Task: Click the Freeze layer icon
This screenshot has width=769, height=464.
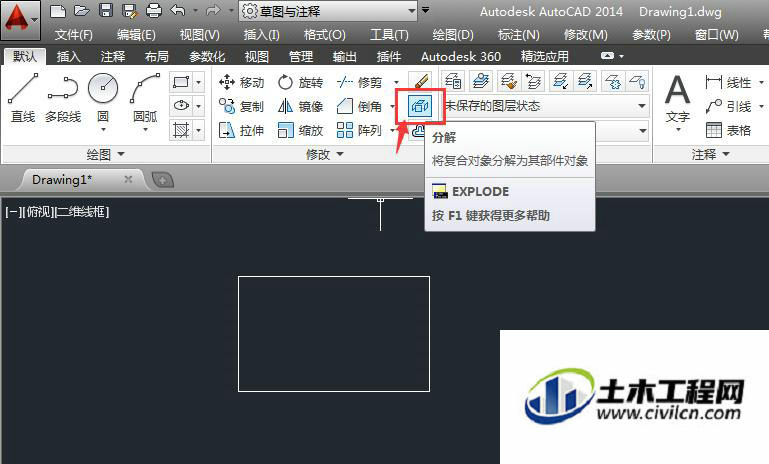Action: [613, 81]
